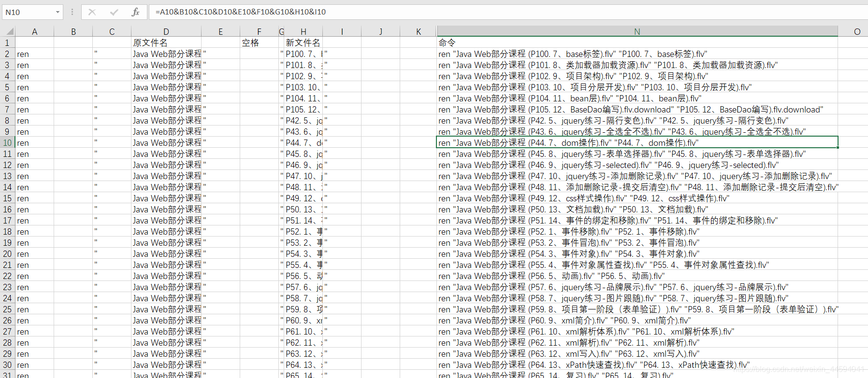Select column J header

(381, 31)
